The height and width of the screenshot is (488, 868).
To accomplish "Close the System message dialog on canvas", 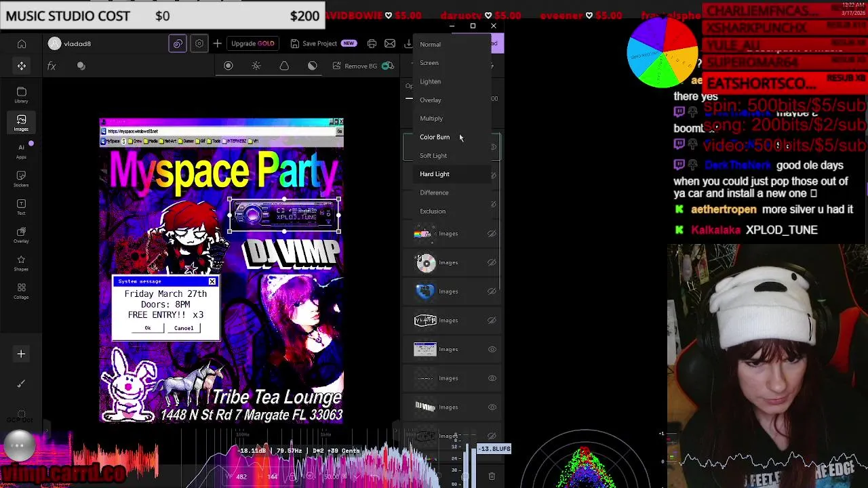I will point(212,281).
